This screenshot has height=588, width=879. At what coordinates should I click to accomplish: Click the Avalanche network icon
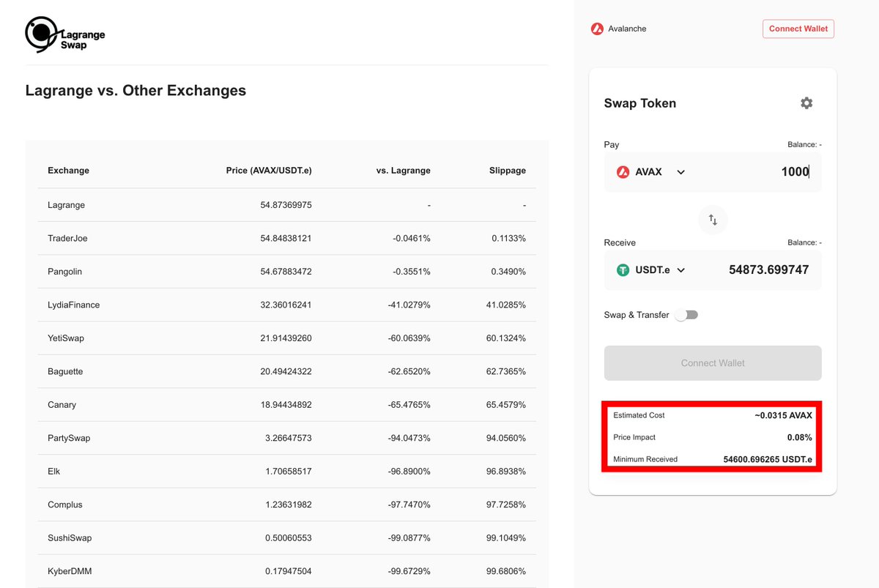(x=597, y=29)
